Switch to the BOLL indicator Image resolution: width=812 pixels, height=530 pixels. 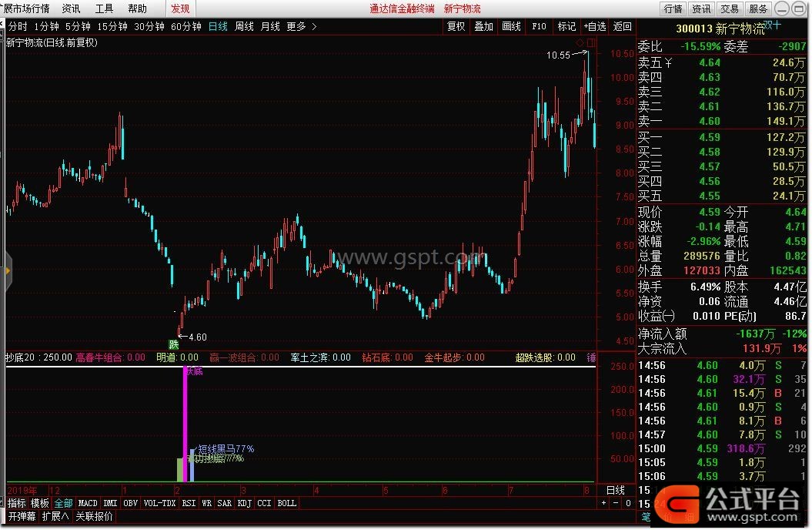[287, 503]
